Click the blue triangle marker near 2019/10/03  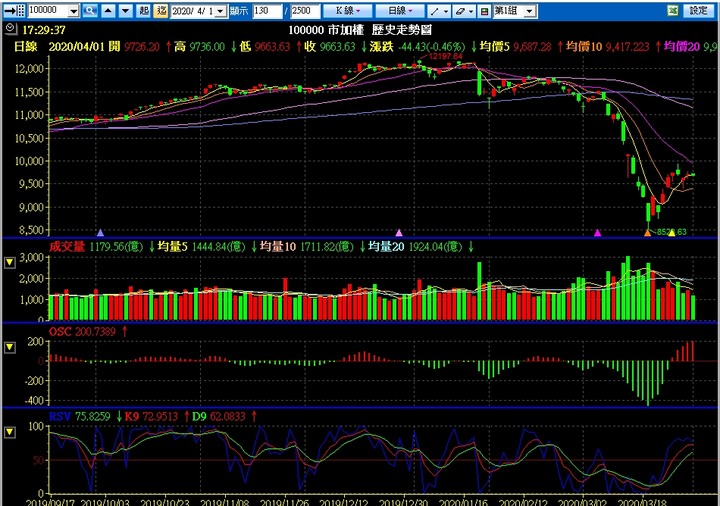(x=101, y=233)
